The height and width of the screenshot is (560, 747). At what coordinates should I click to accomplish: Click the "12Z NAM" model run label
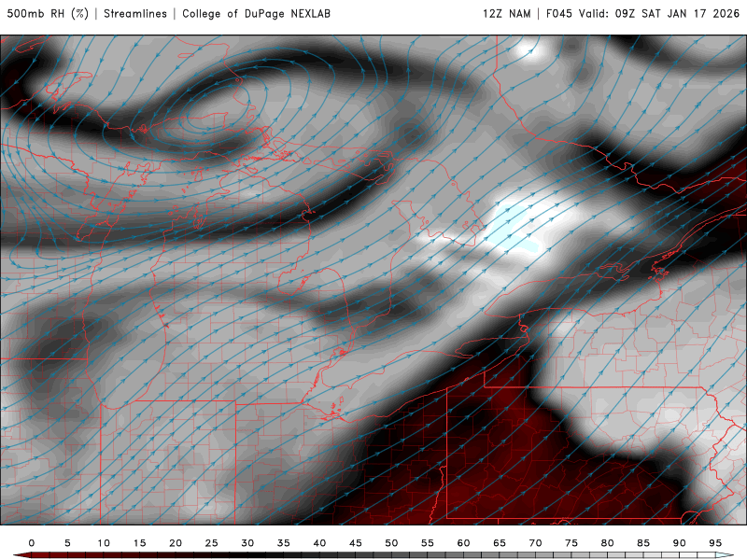click(x=506, y=13)
